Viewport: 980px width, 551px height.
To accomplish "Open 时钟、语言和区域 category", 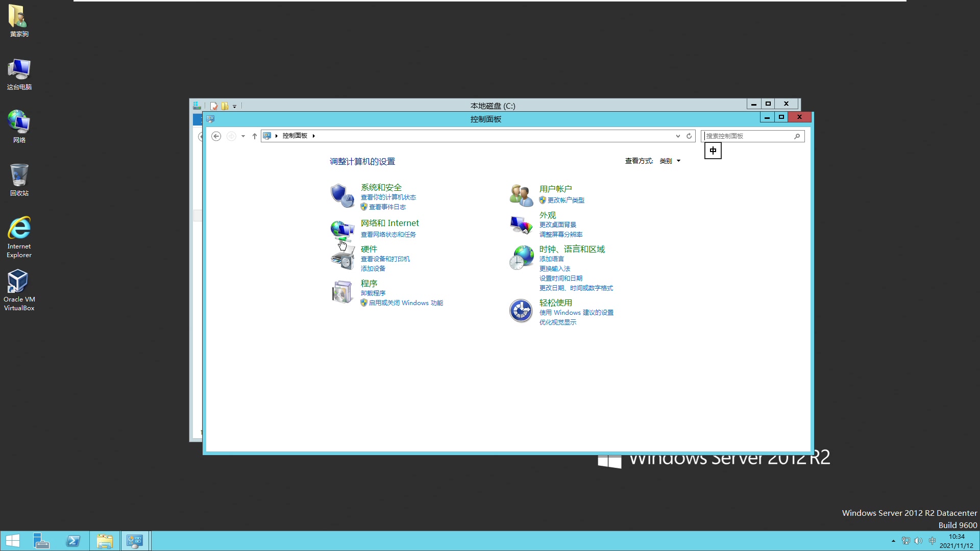I will coord(572,249).
